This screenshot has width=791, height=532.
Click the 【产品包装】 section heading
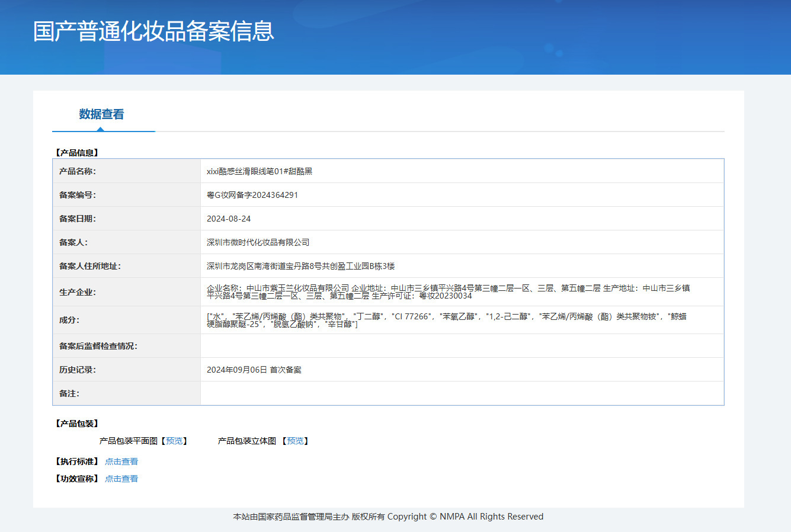coord(76,424)
